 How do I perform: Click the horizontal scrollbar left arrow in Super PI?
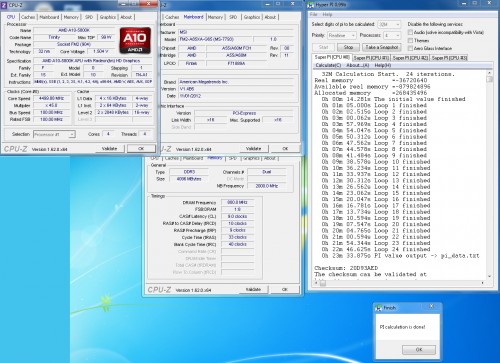(316, 283)
